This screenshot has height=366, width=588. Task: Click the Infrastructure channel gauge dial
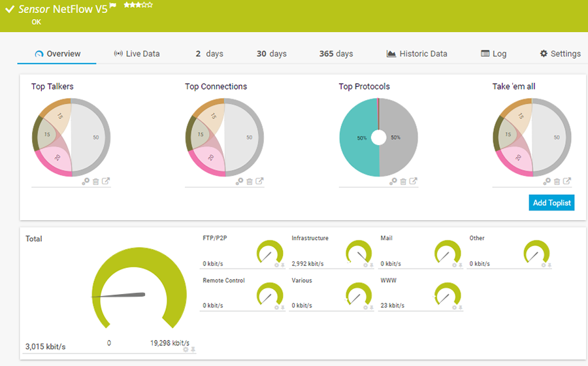click(359, 252)
